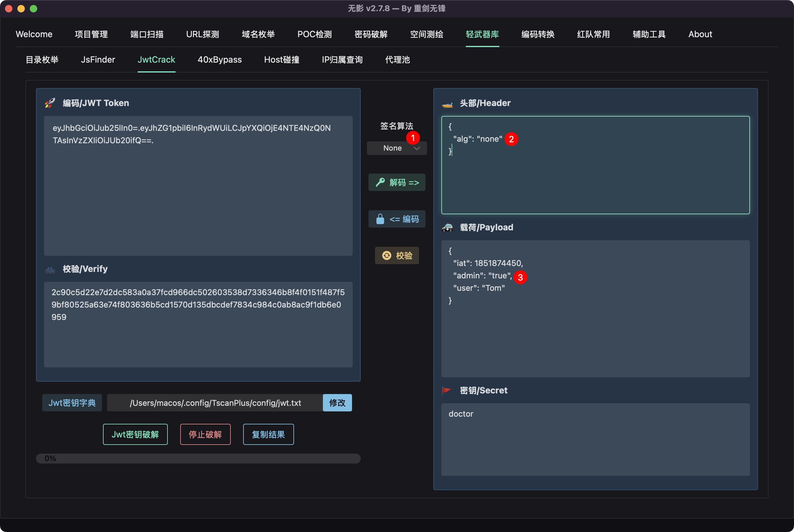Open the 签名算法 None dropdown
Viewport: 794px width, 532px height.
(397, 148)
